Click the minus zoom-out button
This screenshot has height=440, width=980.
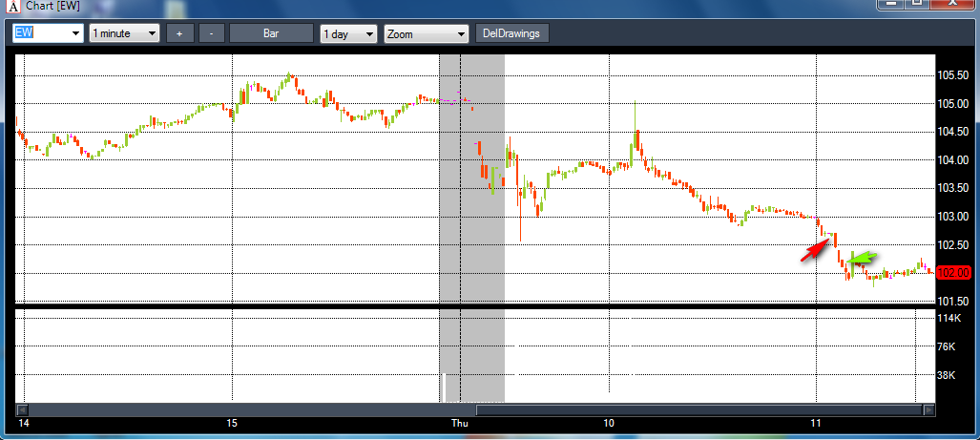pos(212,33)
